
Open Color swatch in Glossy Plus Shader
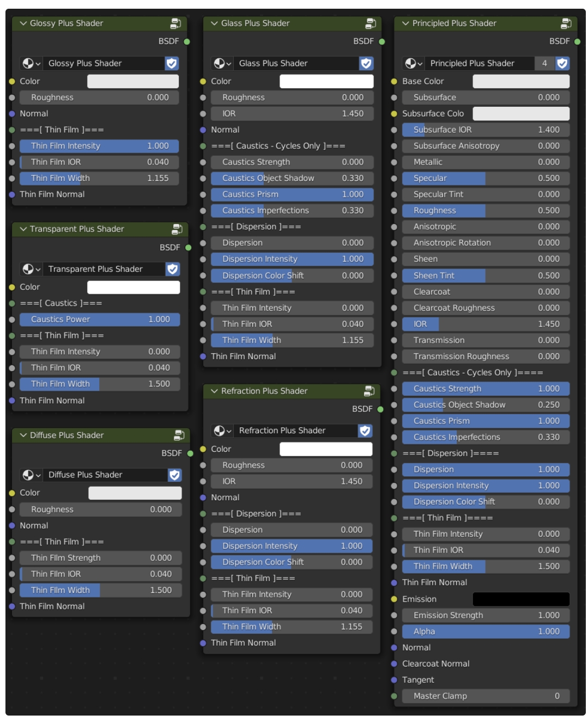(133, 81)
